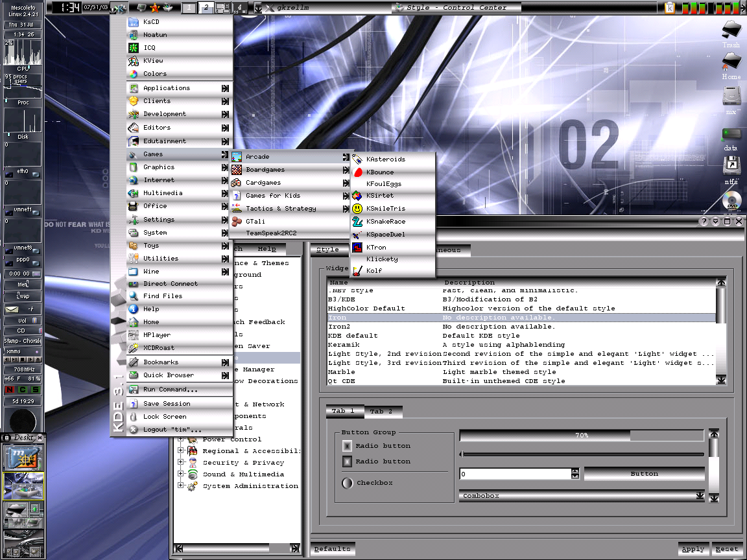Launch KAsteroids game
Image resolution: width=747 pixels, height=560 pixels.
393,159
